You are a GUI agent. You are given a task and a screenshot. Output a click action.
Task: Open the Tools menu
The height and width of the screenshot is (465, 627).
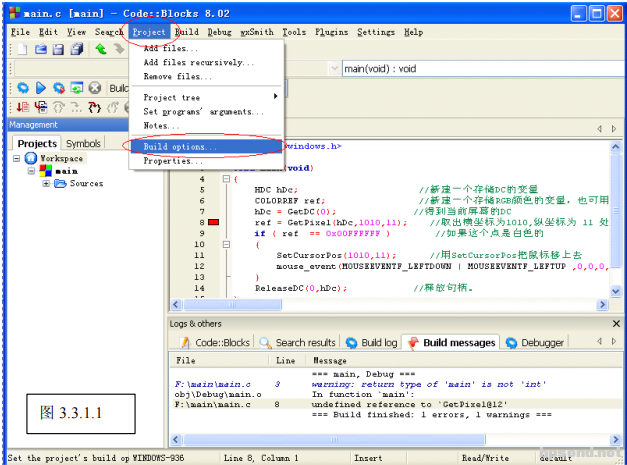coord(294,32)
